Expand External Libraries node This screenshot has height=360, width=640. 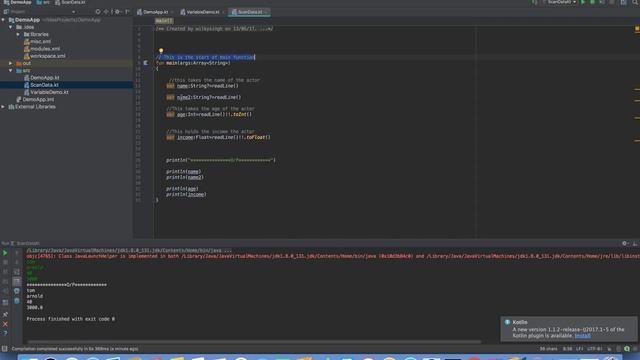click(x=3, y=107)
